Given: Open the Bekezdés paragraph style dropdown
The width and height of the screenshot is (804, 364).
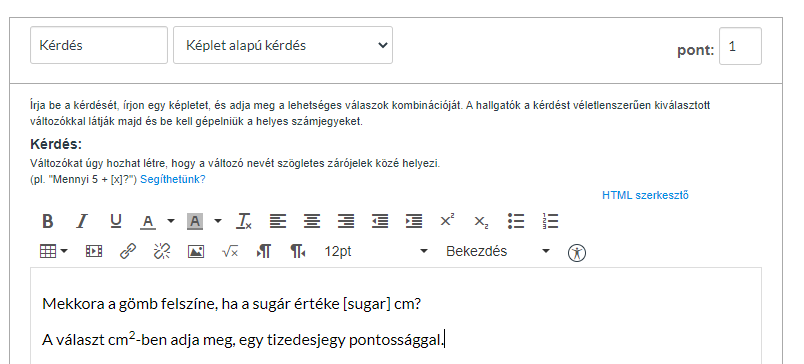Looking at the screenshot, I should click(498, 251).
